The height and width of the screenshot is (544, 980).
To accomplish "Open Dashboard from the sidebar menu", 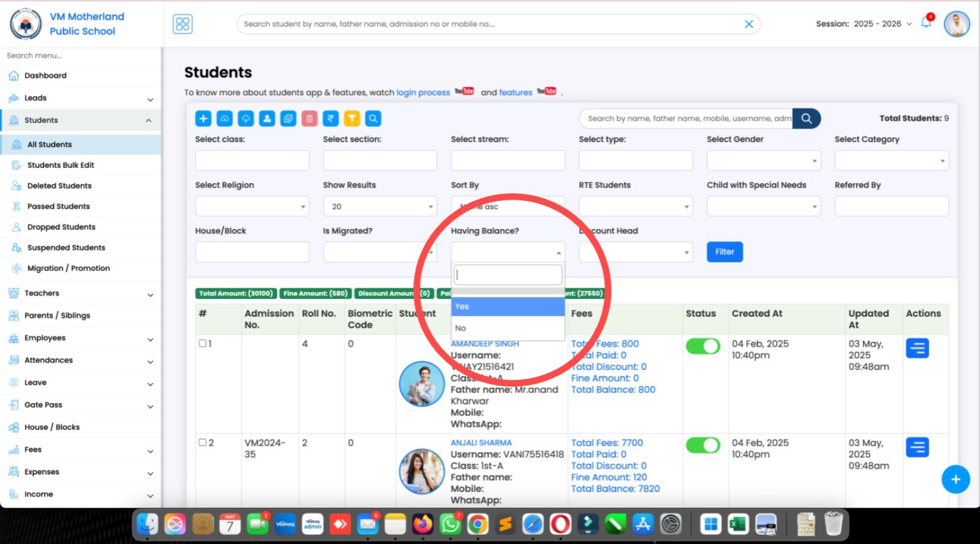I will pos(45,75).
